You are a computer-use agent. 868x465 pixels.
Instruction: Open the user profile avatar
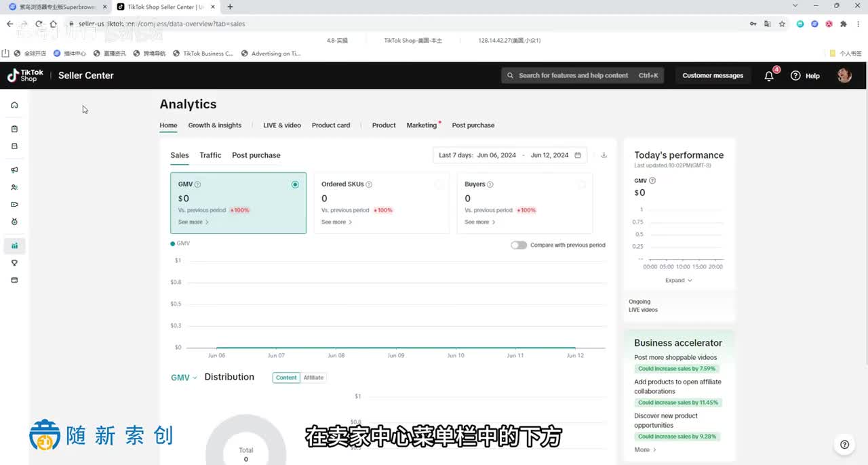coord(844,75)
